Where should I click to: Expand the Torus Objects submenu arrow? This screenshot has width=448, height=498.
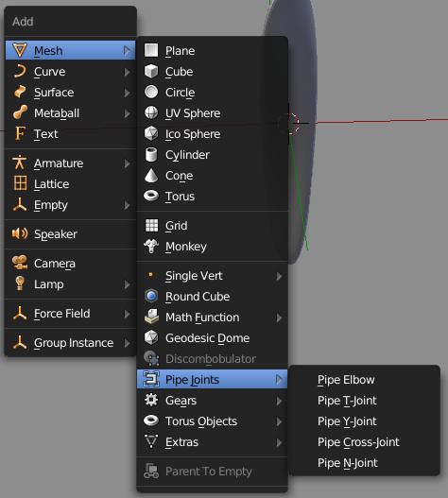coord(279,421)
